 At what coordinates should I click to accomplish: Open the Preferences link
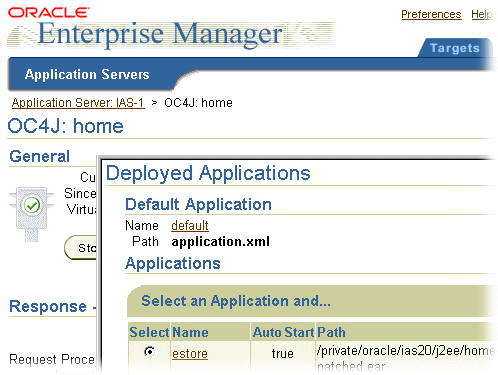(x=431, y=14)
